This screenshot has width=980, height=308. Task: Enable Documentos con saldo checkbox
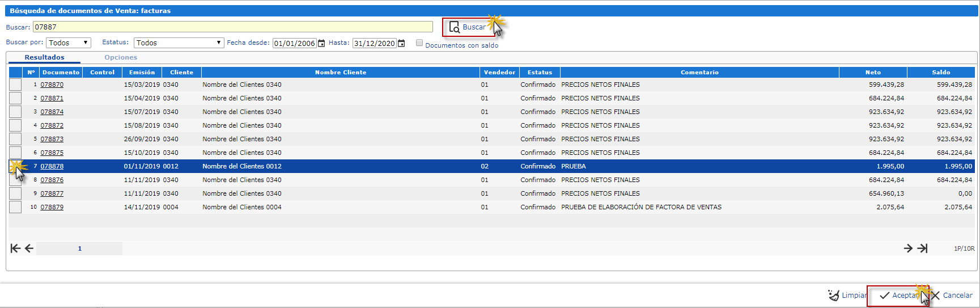419,43
